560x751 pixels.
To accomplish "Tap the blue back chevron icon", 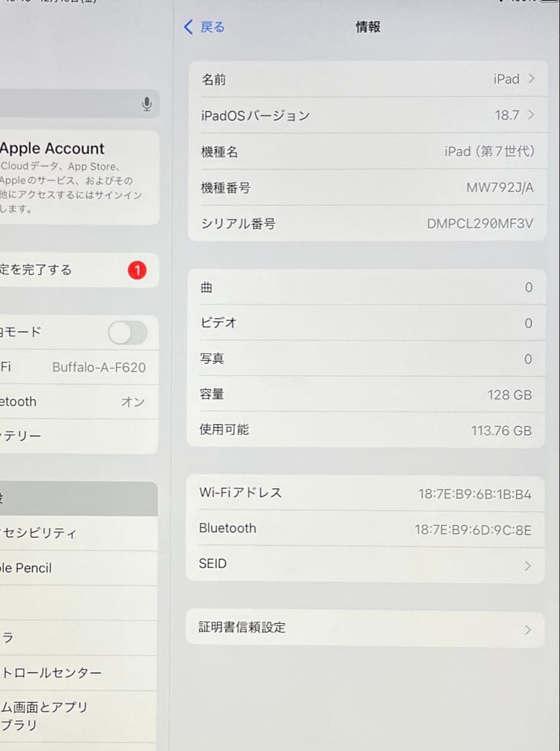I will [x=187, y=26].
